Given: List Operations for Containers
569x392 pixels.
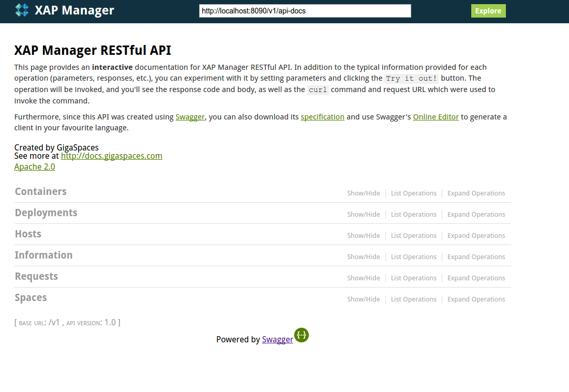Looking at the screenshot, I should click(414, 193).
